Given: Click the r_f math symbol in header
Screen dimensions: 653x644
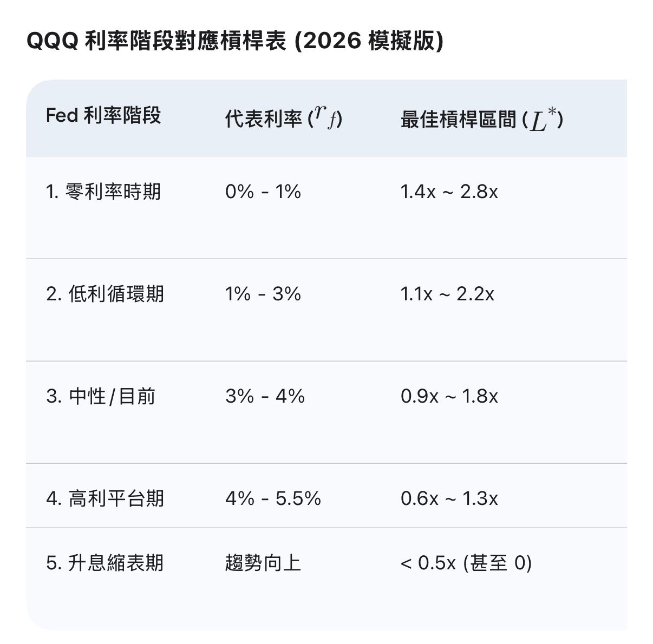Looking at the screenshot, I should click(x=326, y=117).
